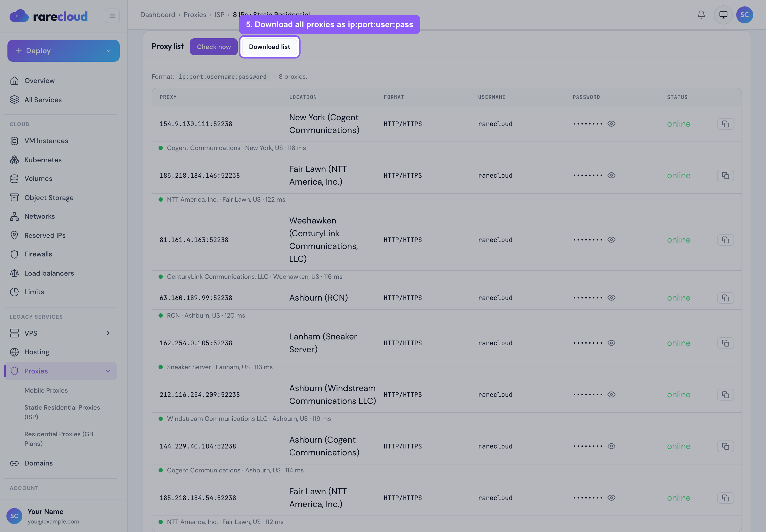The width and height of the screenshot is (766, 532).
Task: Click the monitor display icon in header
Action: click(x=723, y=15)
